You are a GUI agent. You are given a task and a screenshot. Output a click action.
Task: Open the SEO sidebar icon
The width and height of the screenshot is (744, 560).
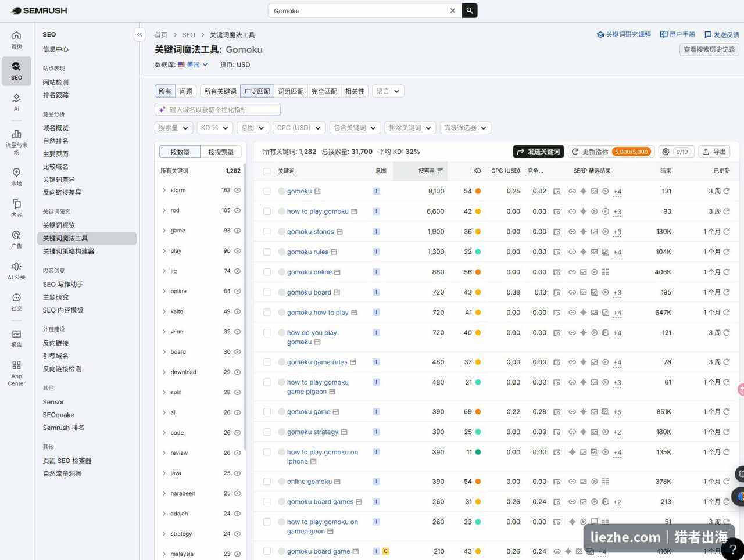[x=16, y=70]
